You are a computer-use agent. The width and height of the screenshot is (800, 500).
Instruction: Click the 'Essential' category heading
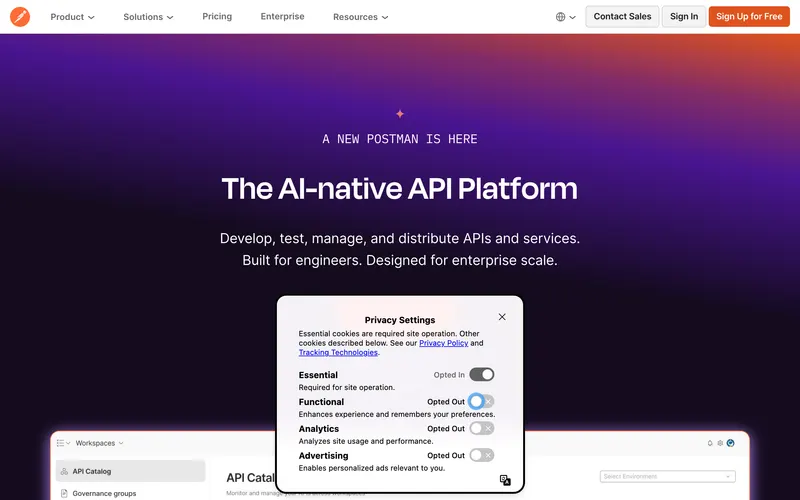click(318, 375)
